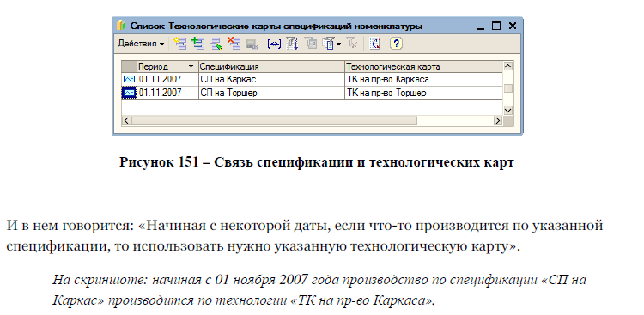Image resolution: width=644 pixels, height=315 pixels.
Task: Click the record icon in the СП на Торшер row
Action: (x=129, y=93)
